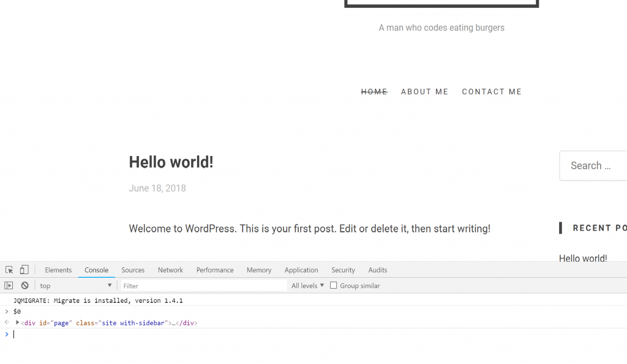
Task: Toggle the device toolbar icon
Action: (24, 270)
